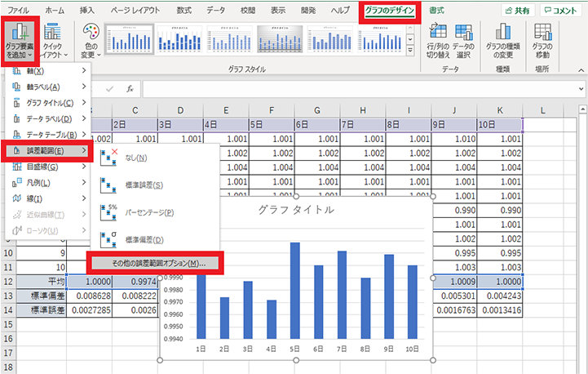Open クイックレイアウト gallery

click(x=53, y=41)
